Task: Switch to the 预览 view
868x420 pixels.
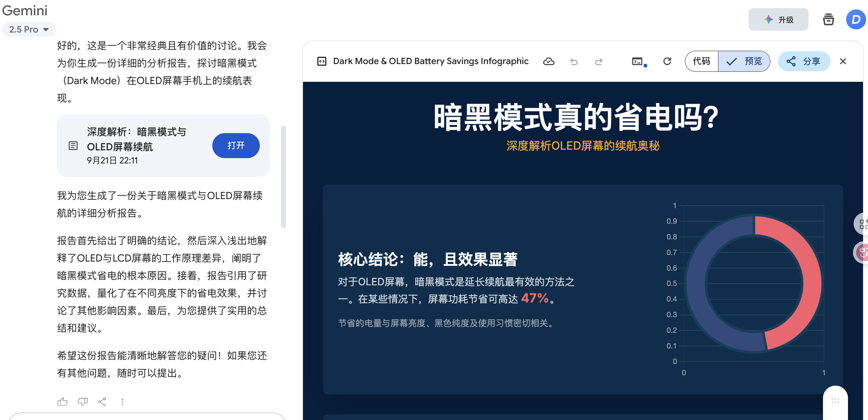Action: pyautogui.click(x=744, y=61)
